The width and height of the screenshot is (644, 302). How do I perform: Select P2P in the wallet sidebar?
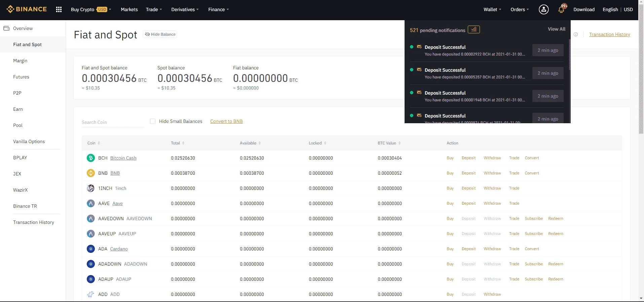click(33, 93)
